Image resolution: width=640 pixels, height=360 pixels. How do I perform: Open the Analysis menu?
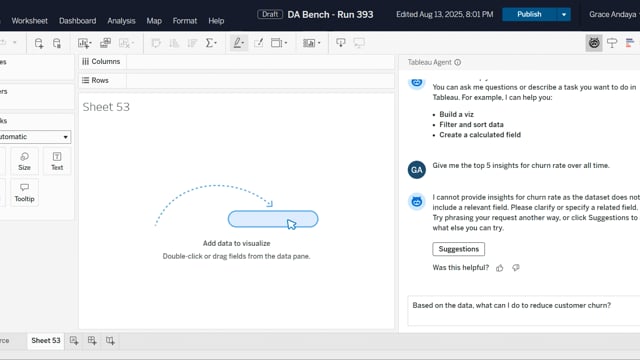click(121, 21)
